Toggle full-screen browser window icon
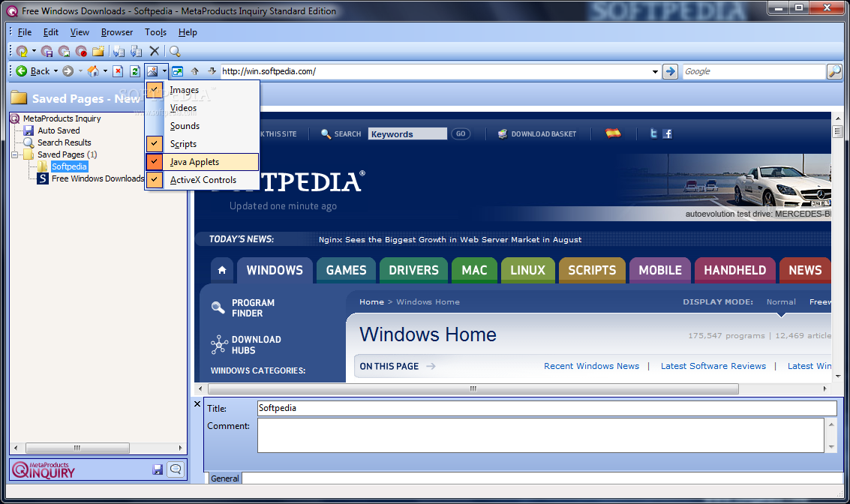 [x=177, y=71]
